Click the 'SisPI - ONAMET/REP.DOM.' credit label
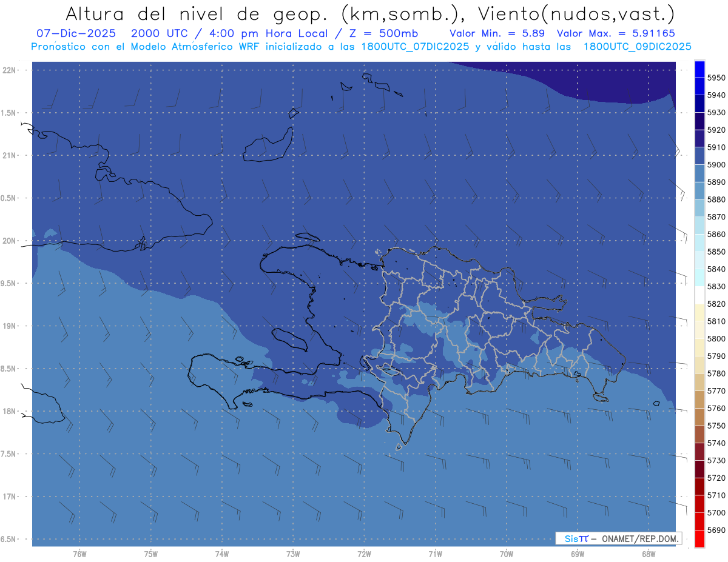The height and width of the screenshot is (562, 728). (x=618, y=538)
